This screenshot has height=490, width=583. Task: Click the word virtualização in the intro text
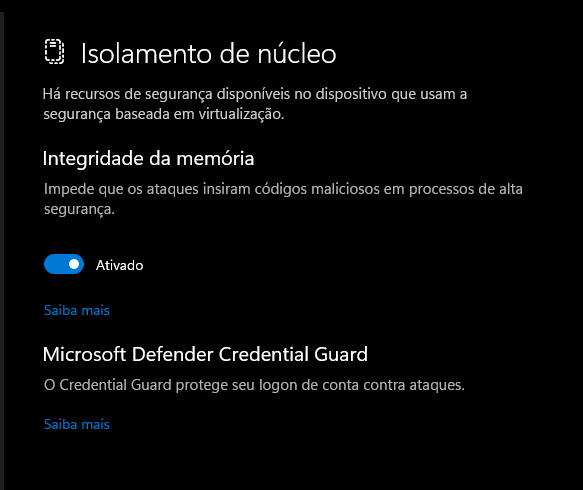tap(241, 114)
